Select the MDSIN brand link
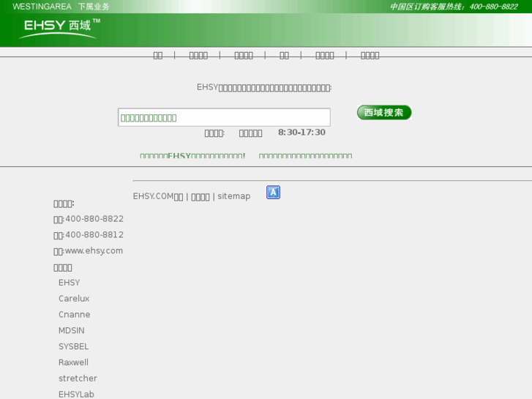This screenshot has width=532, height=399. (x=72, y=330)
